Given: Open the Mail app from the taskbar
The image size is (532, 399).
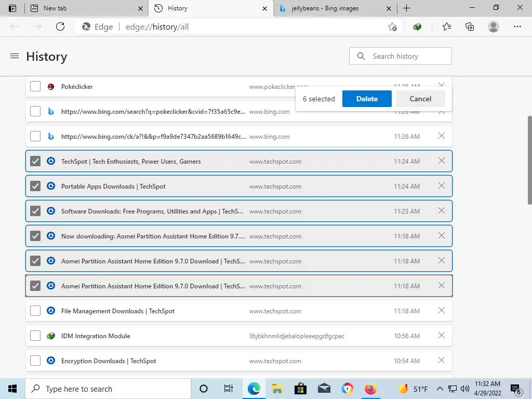Looking at the screenshot, I should pos(324,389).
